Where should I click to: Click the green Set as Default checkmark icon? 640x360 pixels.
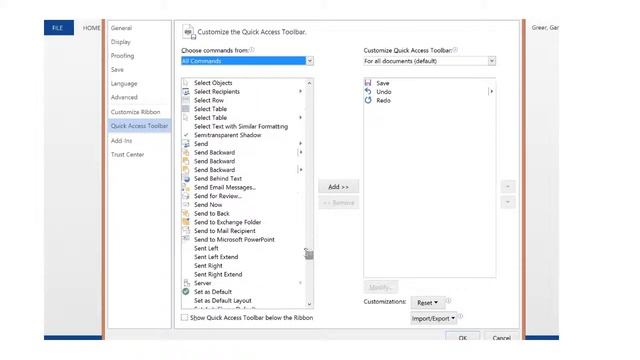186,291
